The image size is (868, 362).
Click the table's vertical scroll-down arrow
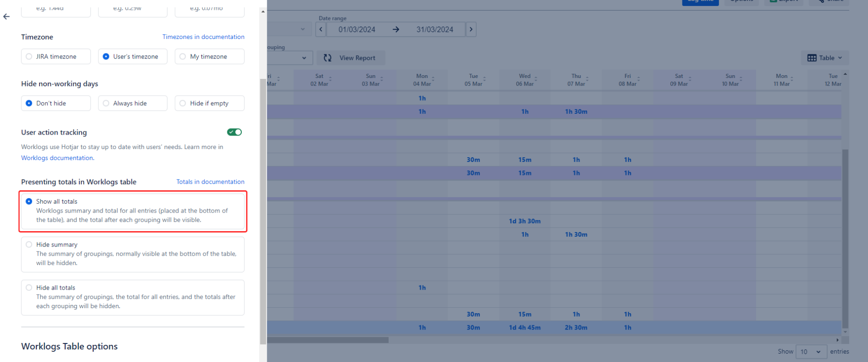tap(845, 332)
